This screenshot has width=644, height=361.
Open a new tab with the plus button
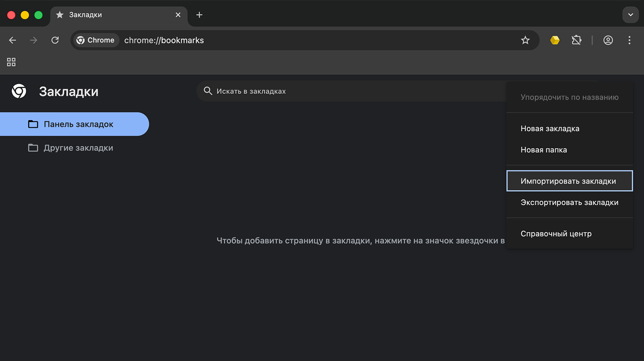[x=199, y=14]
